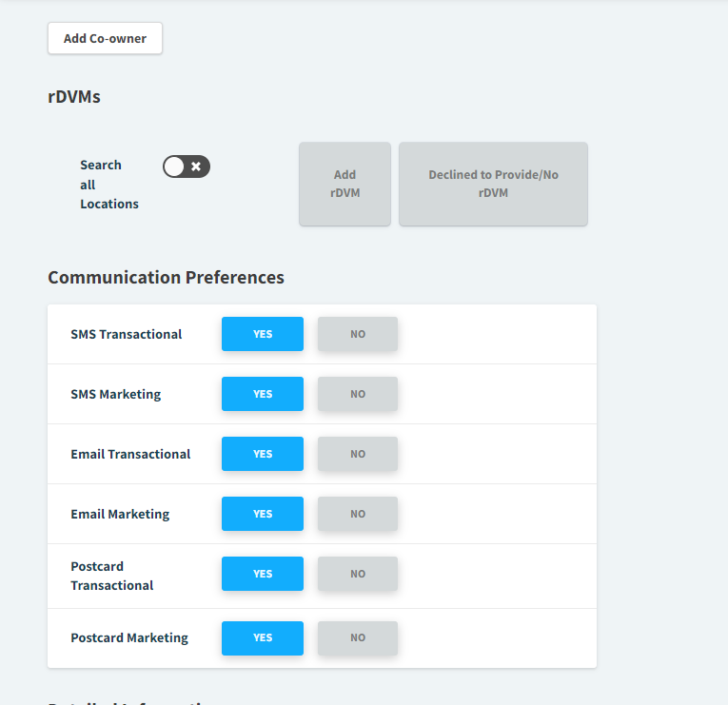The height and width of the screenshot is (705, 728).
Task: Opt in to Email Marketing with YES
Action: click(263, 514)
